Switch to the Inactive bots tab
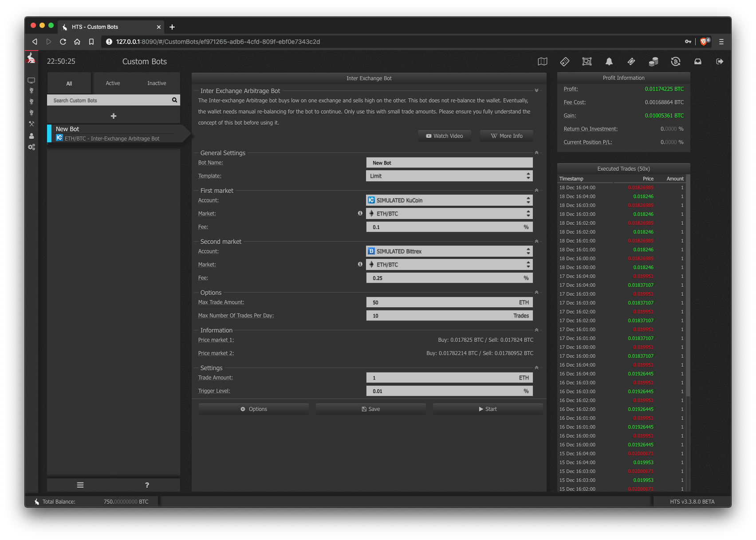This screenshot has height=540, width=756. coord(157,83)
